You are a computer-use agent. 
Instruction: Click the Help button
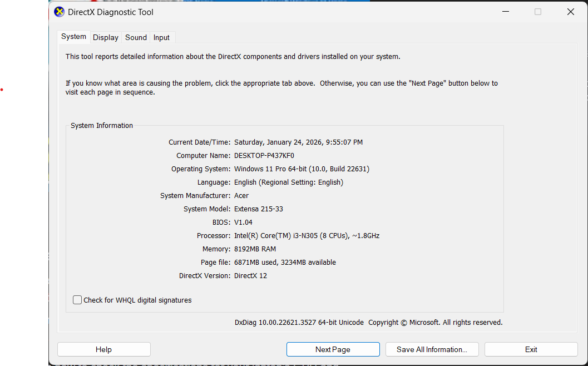[104, 349]
